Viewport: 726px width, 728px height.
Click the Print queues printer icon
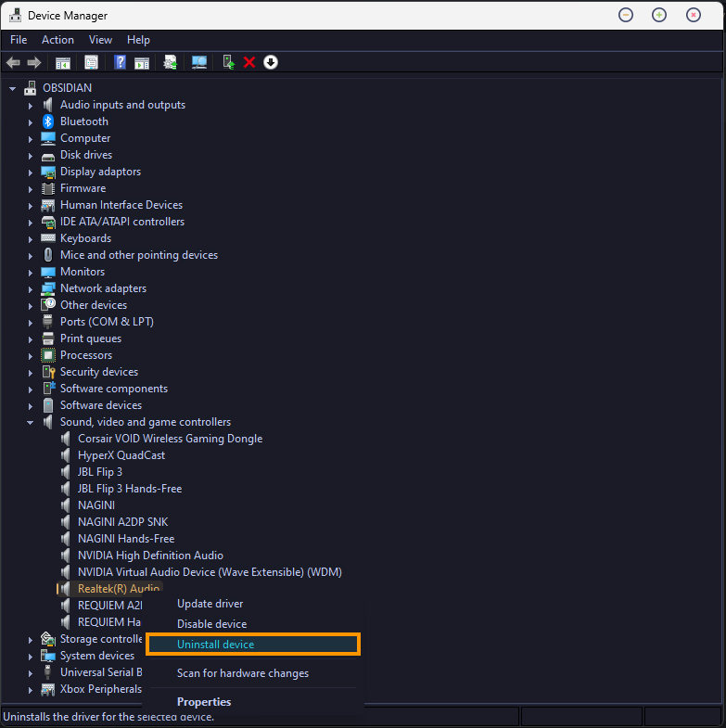coord(48,338)
